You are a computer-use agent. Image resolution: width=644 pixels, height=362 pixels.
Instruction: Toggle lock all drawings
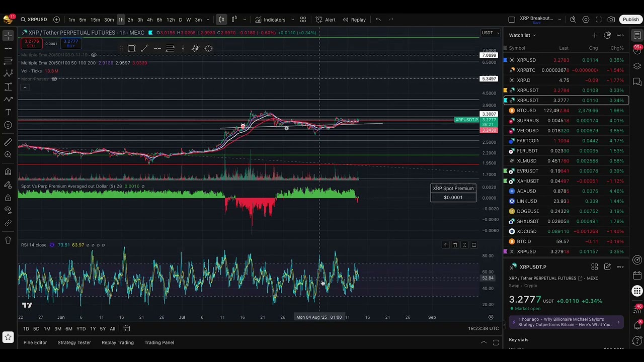8,197
